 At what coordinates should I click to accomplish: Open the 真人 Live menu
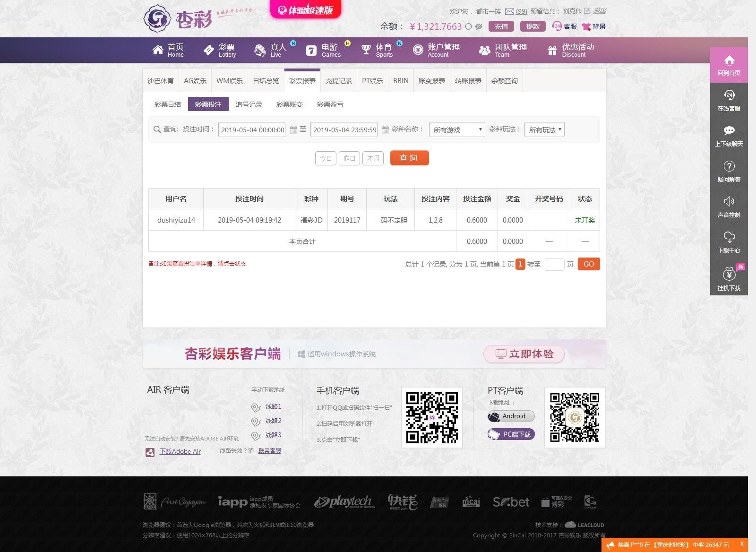[271, 50]
